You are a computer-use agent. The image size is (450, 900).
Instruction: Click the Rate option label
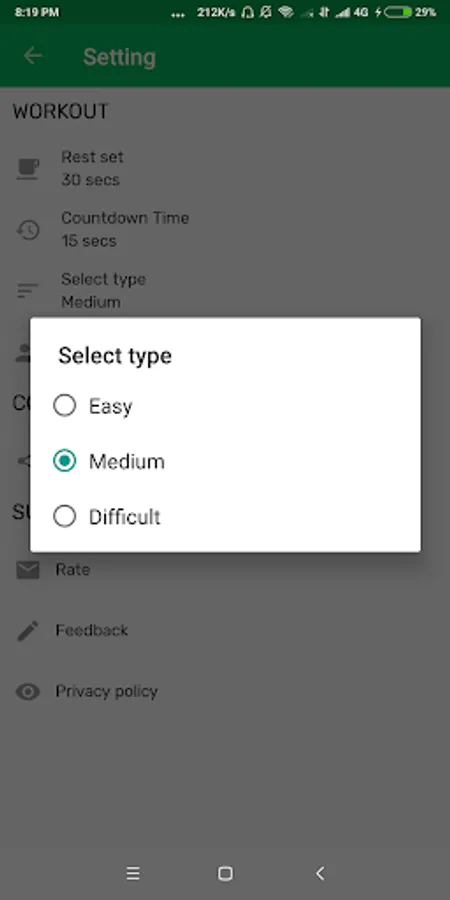tap(72, 569)
